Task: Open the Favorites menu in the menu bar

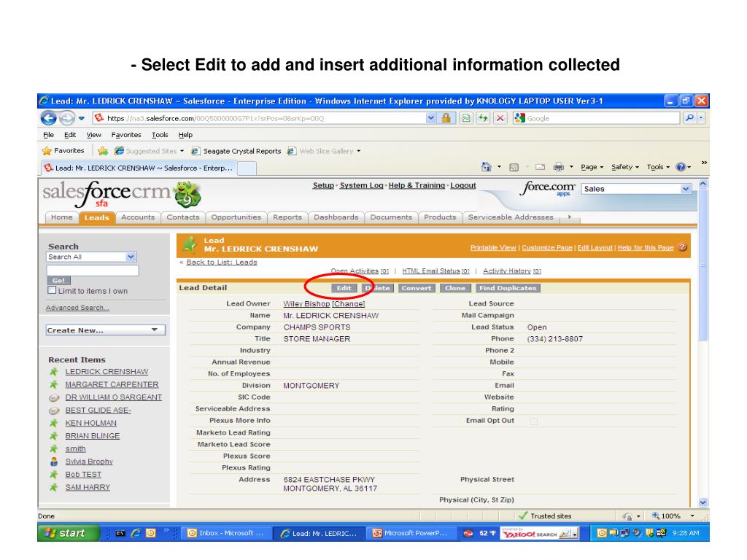Action: coord(126,135)
